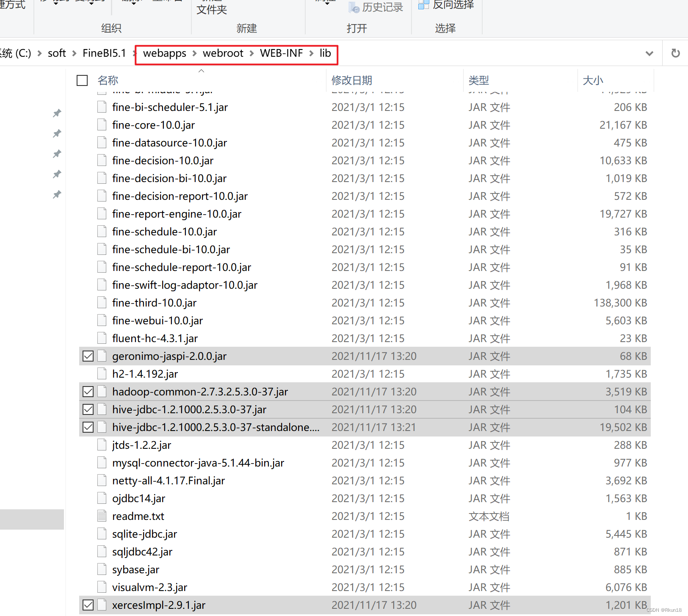Select file icon of fine-decision-report-10.0.jar

(102, 196)
